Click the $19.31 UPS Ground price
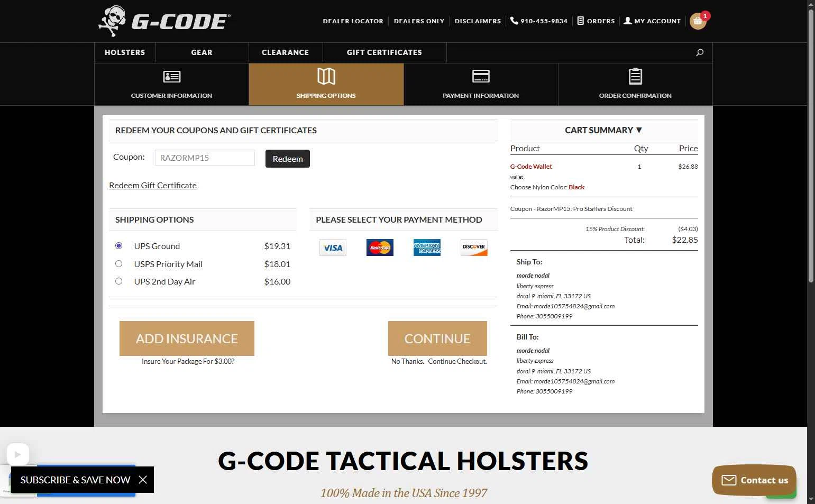Image resolution: width=815 pixels, height=504 pixels. pos(277,246)
